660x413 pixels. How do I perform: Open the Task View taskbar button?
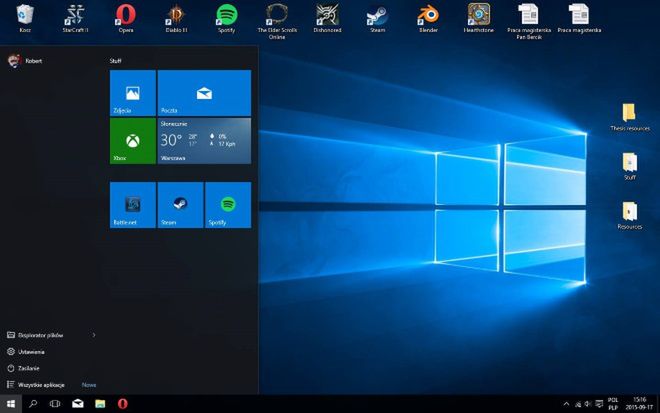[x=55, y=404]
